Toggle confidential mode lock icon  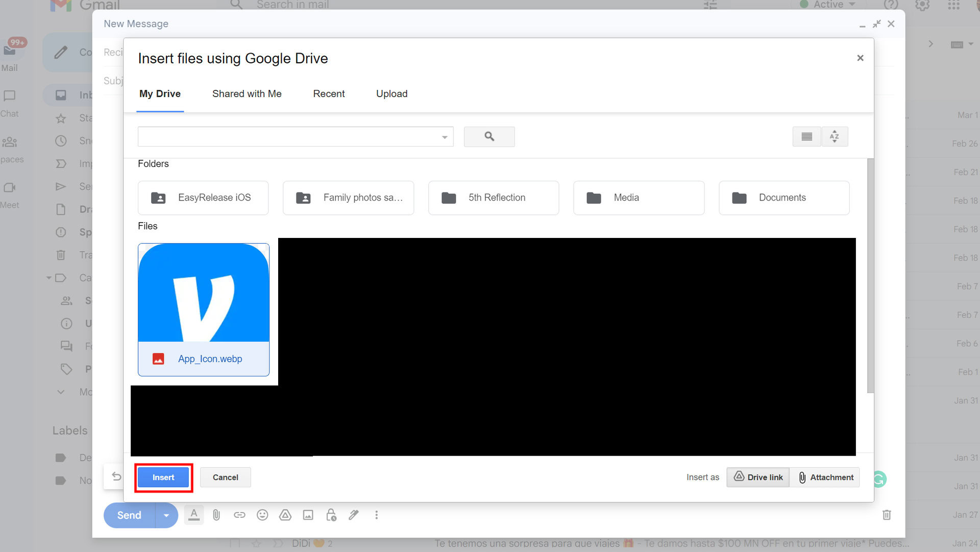click(331, 515)
